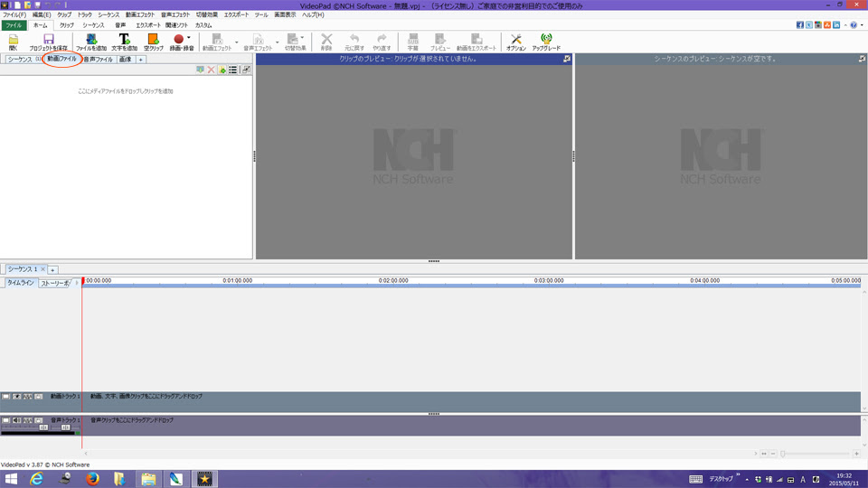Toggle lock button on 音声トラック 1
Image resolution: width=868 pixels, height=488 pixels.
click(x=38, y=420)
